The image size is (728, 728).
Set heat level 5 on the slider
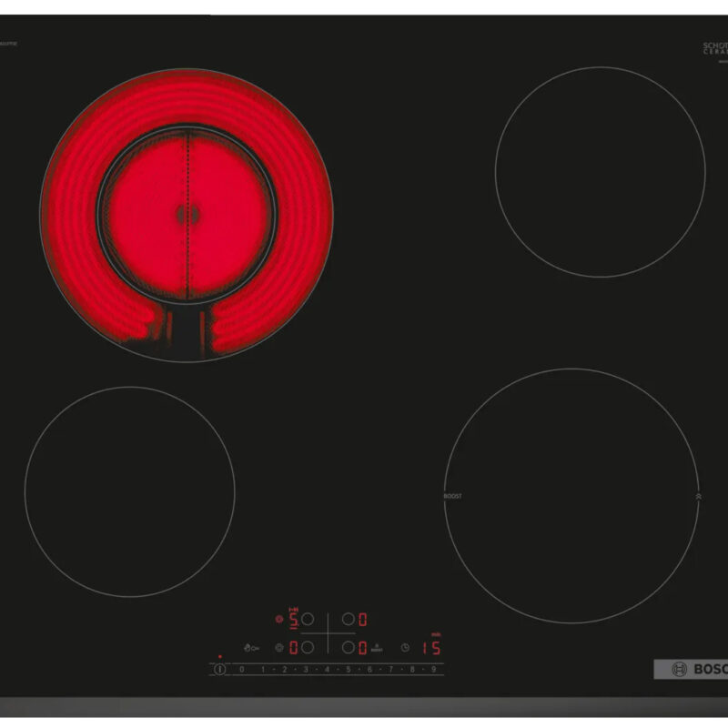(x=349, y=669)
